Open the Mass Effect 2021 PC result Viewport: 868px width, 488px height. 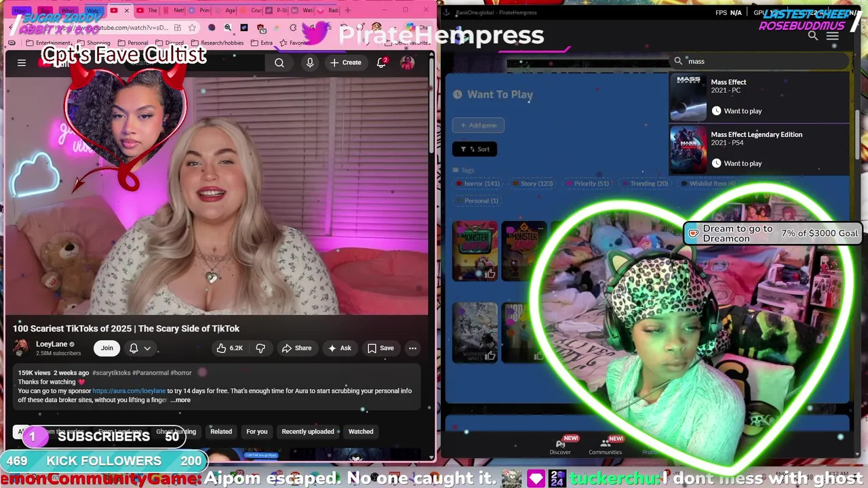[x=759, y=98]
